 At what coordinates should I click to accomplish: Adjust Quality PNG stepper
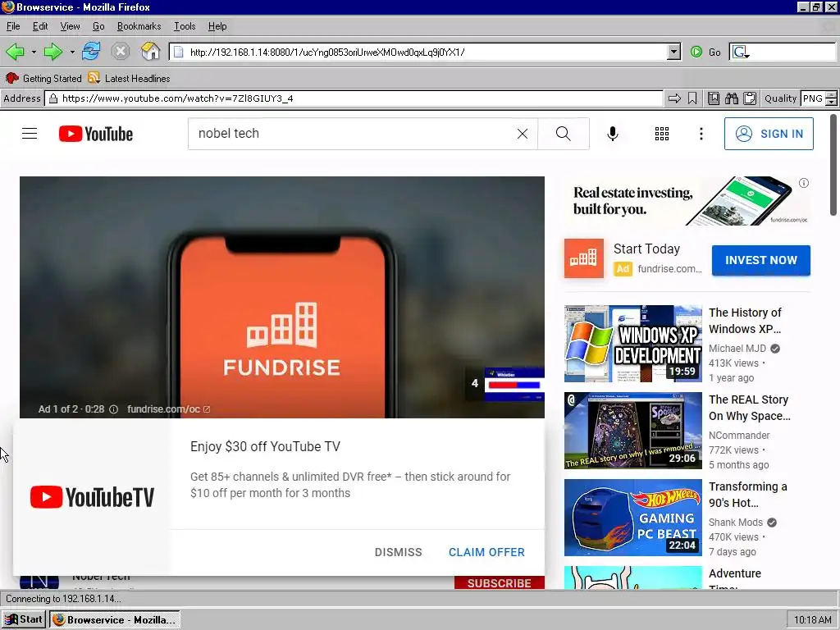point(831,98)
